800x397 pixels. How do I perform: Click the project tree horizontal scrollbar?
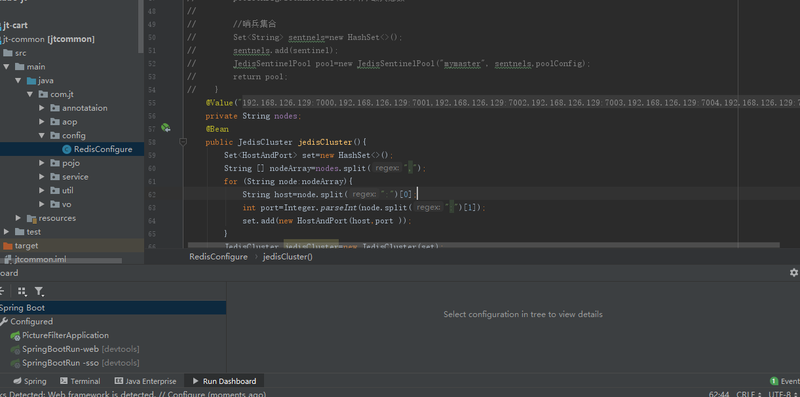point(61,261)
